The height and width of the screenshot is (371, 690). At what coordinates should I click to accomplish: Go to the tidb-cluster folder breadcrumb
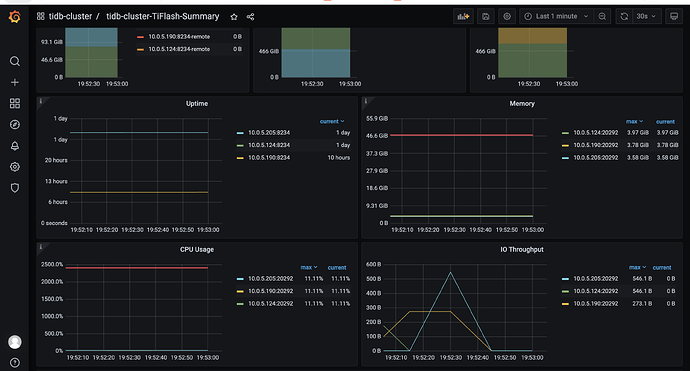[70, 16]
